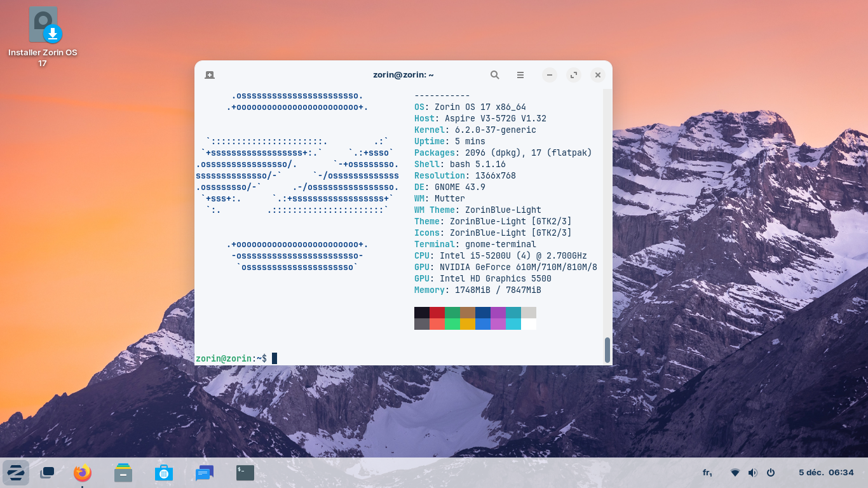
Task: Click the Terminal icon in taskbar
Action: point(245,473)
